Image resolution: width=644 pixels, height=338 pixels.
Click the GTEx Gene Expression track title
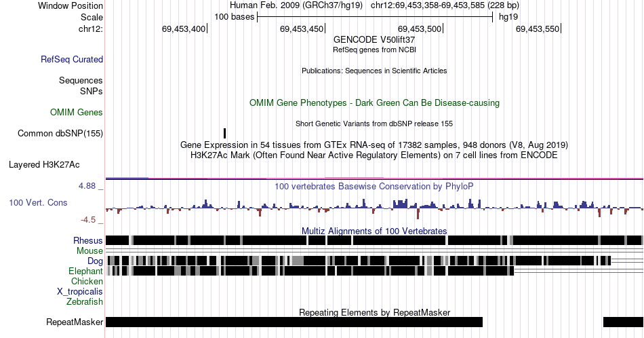coord(374,145)
